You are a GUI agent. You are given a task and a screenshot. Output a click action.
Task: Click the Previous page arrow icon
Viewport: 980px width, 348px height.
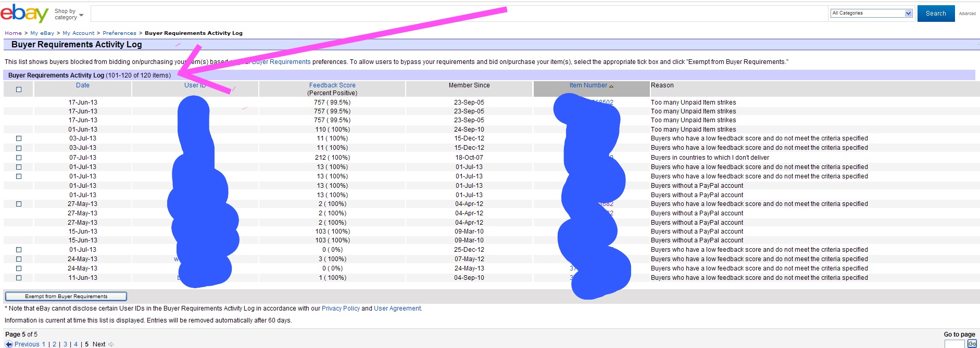pos(9,344)
